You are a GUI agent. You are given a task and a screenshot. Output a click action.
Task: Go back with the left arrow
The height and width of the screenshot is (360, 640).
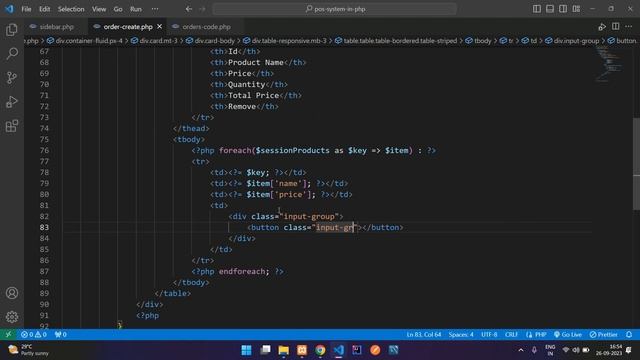tap(189, 9)
